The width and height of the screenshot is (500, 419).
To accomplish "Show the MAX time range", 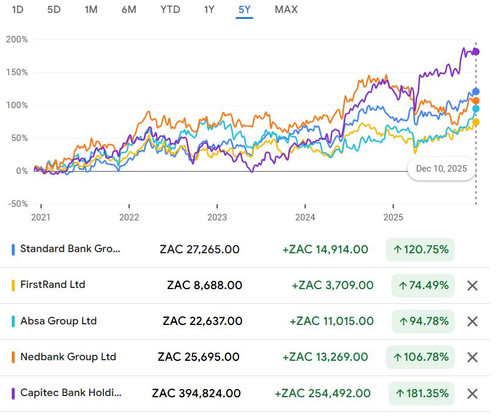I will (x=286, y=9).
